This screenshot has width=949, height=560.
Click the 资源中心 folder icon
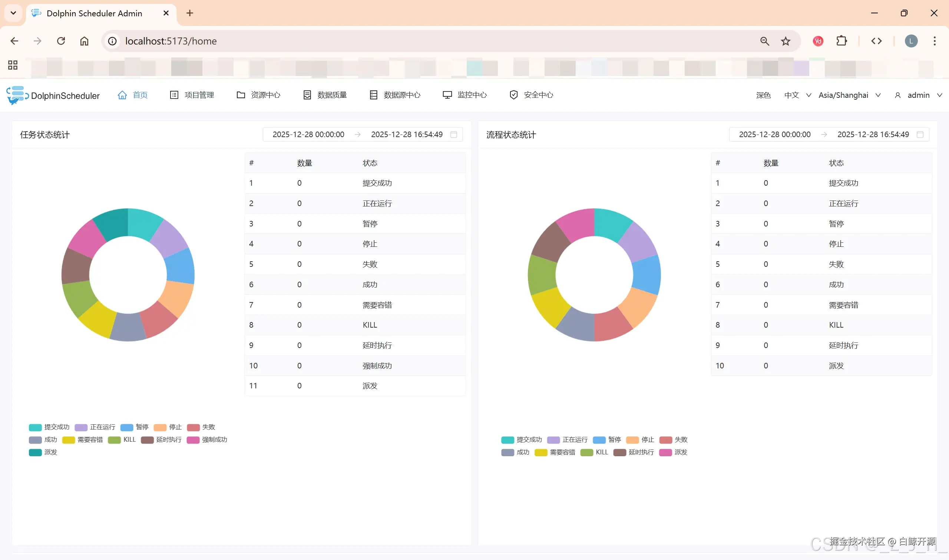(x=241, y=95)
